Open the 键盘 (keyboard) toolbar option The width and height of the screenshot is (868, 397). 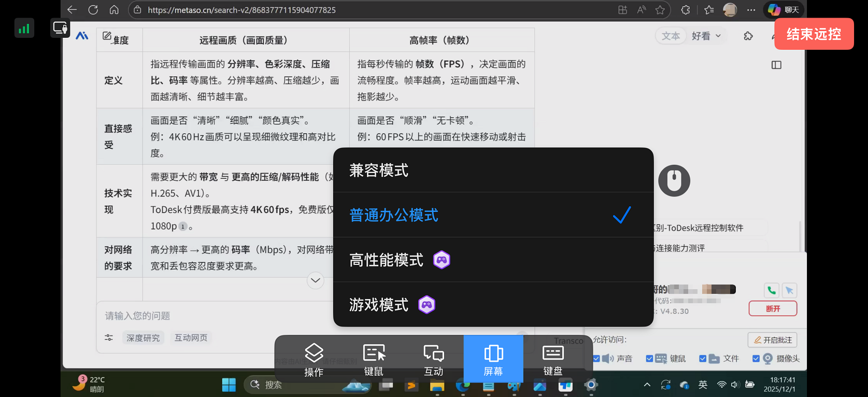click(553, 359)
